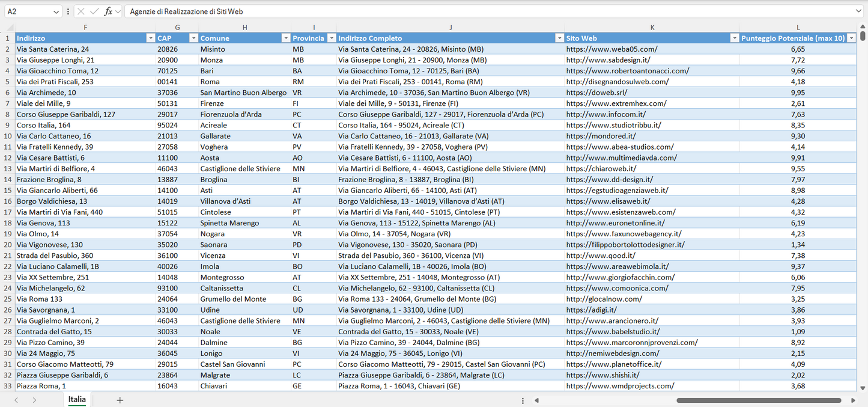Expand the Comune column filter dropdown
This screenshot has width=868, height=407.
click(x=286, y=38)
